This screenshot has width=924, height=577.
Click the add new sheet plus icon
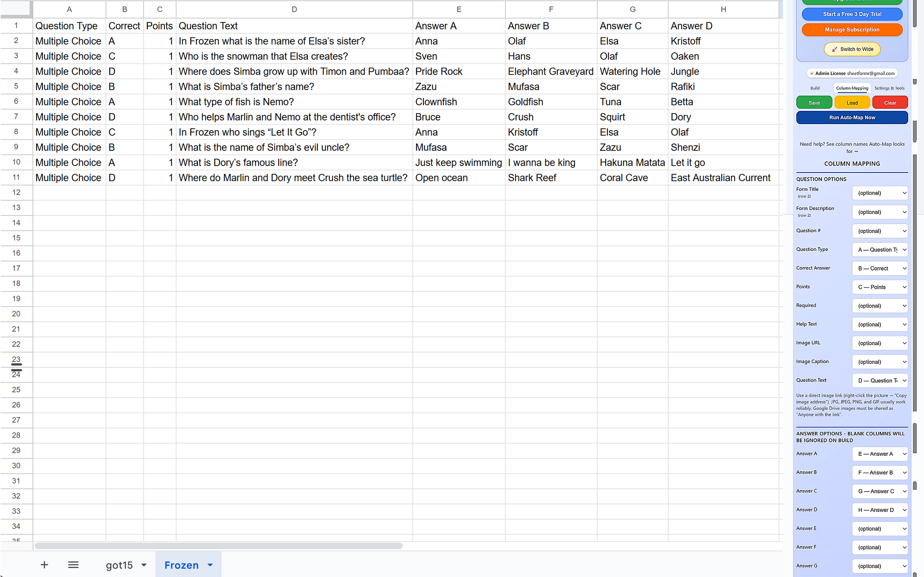coord(44,565)
